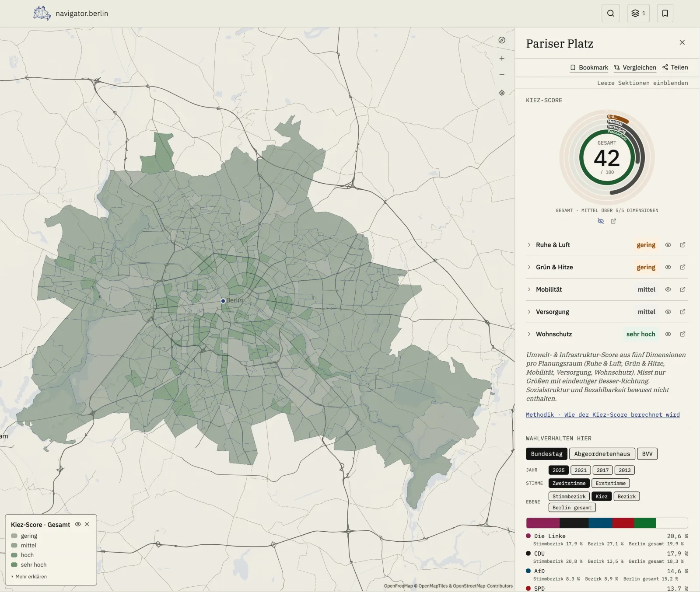Open Wohnschutz external link icon
700x592 pixels.
point(682,334)
